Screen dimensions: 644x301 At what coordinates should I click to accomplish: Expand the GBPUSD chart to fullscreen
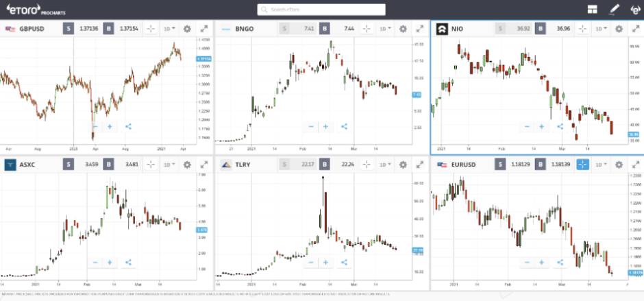pos(204,29)
